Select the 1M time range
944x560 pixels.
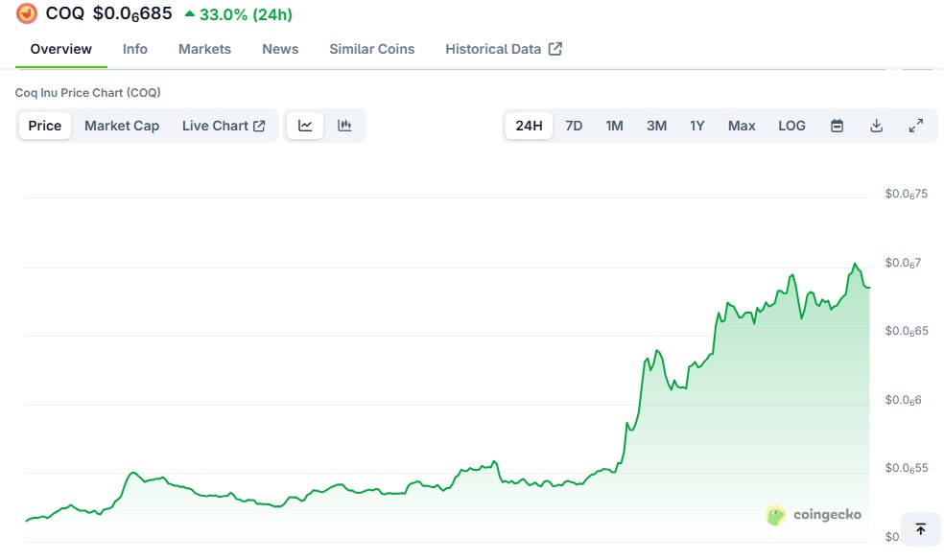614,126
